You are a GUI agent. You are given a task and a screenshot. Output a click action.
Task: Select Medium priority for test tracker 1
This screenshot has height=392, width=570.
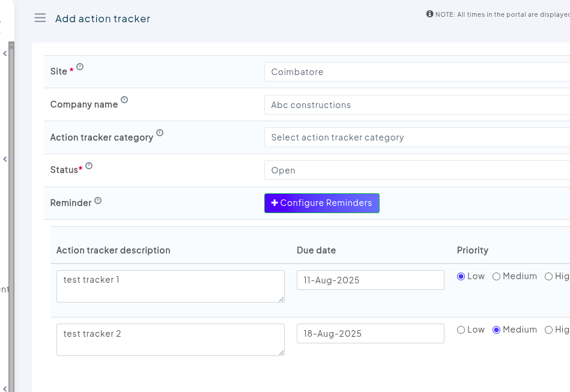(497, 277)
